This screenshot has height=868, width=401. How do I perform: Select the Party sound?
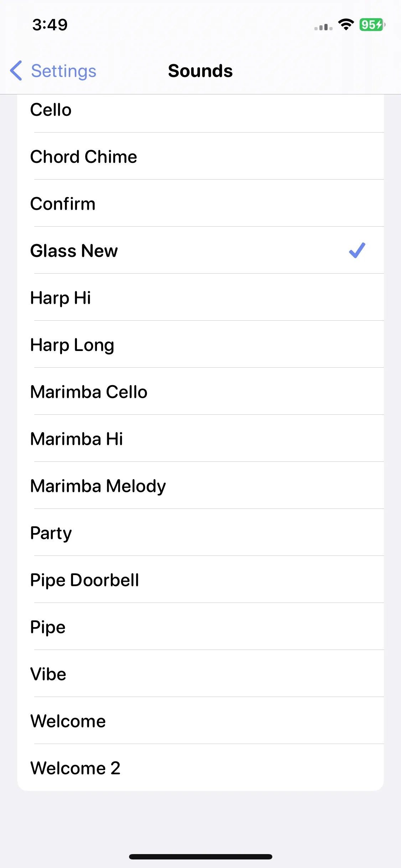point(200,533)
